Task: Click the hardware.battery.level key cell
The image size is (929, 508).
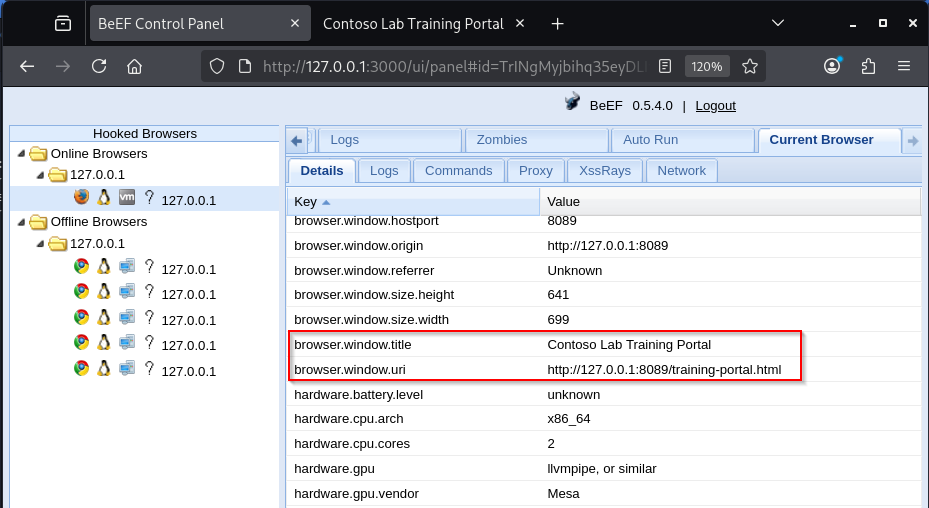Action: 413,394
